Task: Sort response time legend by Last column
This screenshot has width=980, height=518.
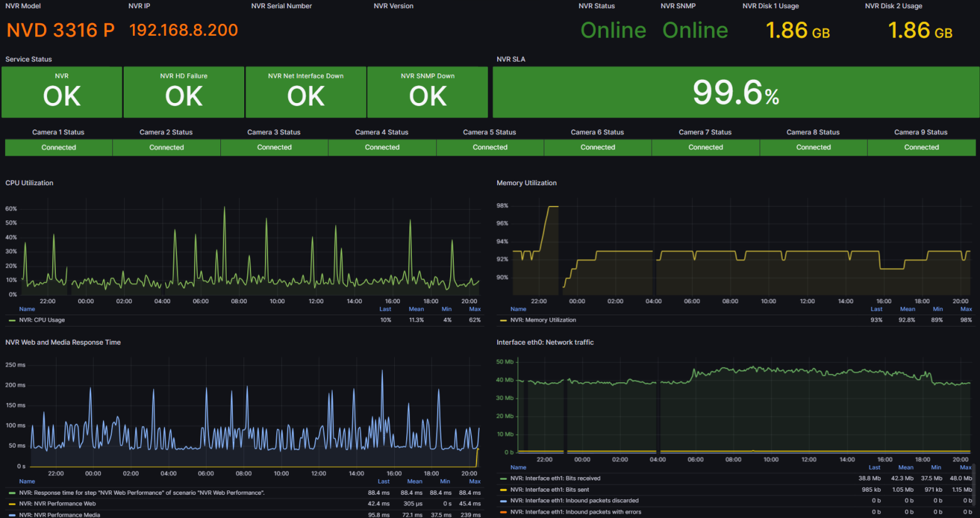Action: (384, 481)
